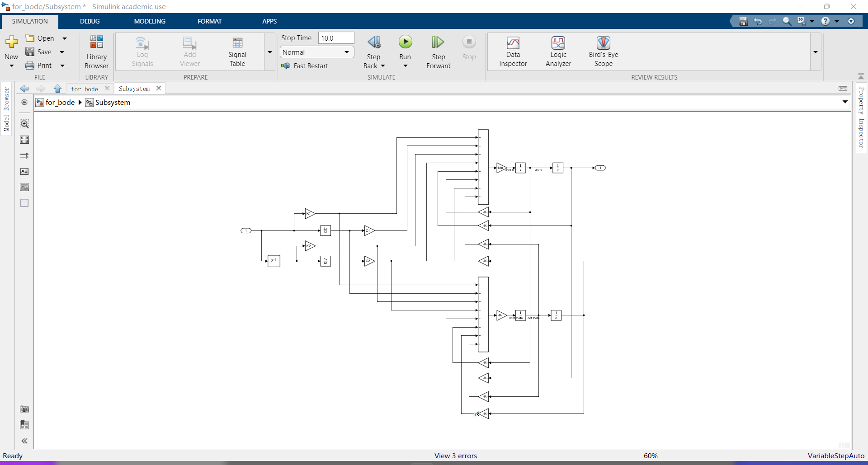Open the breadcrumb path dropdown arrow
Viewport: 868px width, 465px height.
(845, 102)
